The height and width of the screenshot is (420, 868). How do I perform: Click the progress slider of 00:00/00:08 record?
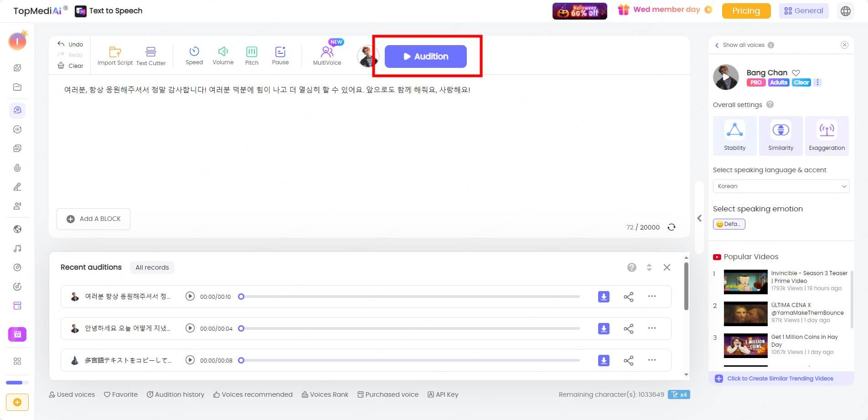(x=409, y=360)
